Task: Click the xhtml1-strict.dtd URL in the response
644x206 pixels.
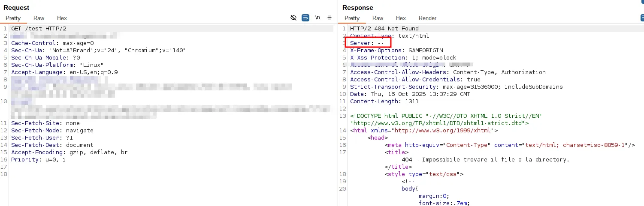Action: (x=439, y=123)
